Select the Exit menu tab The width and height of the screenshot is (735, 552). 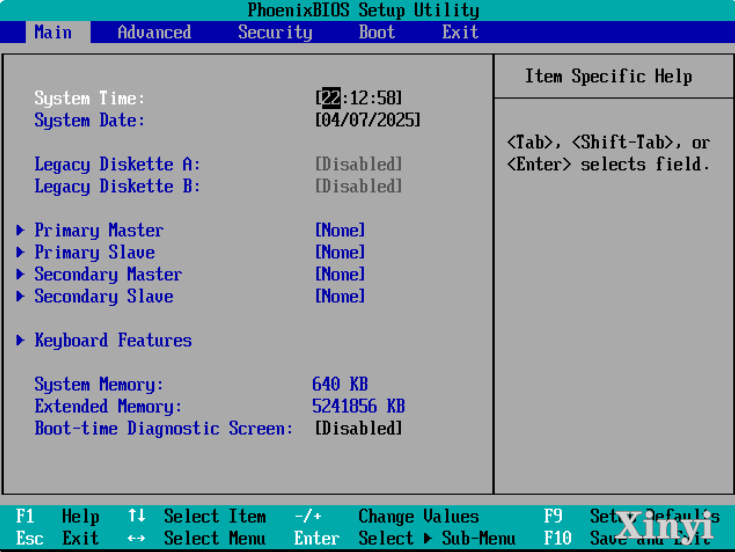tap(460, 32)
